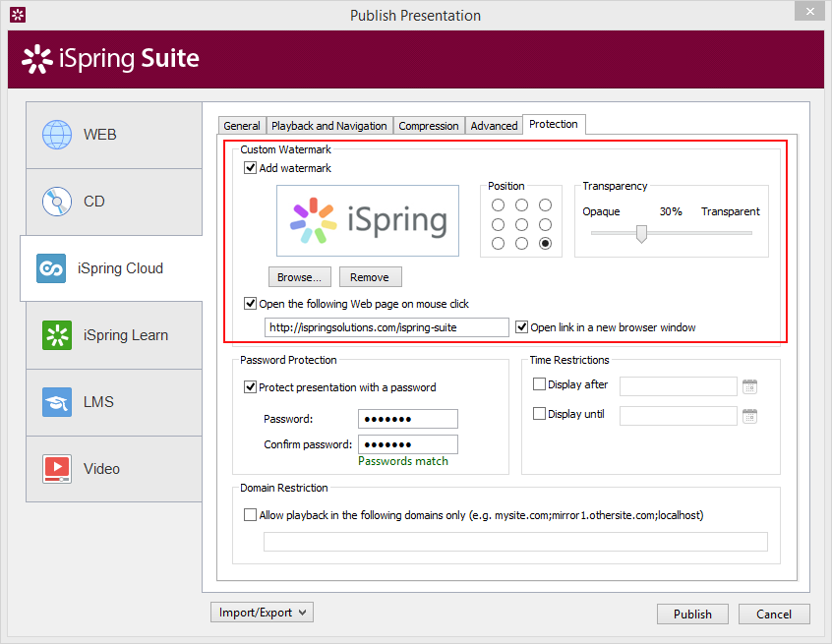Click the Transparent slider label
832x644 pixels.
pyautogui.click(x=730, y=211)
